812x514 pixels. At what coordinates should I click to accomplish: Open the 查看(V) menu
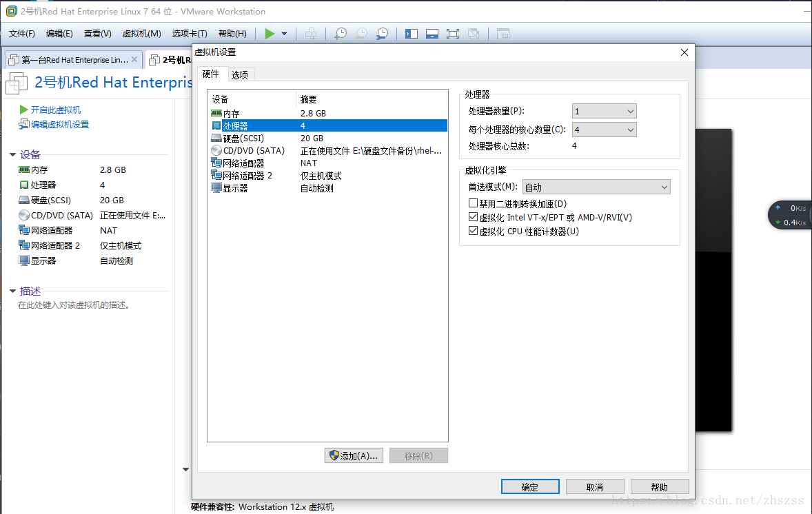coord(97,34)
